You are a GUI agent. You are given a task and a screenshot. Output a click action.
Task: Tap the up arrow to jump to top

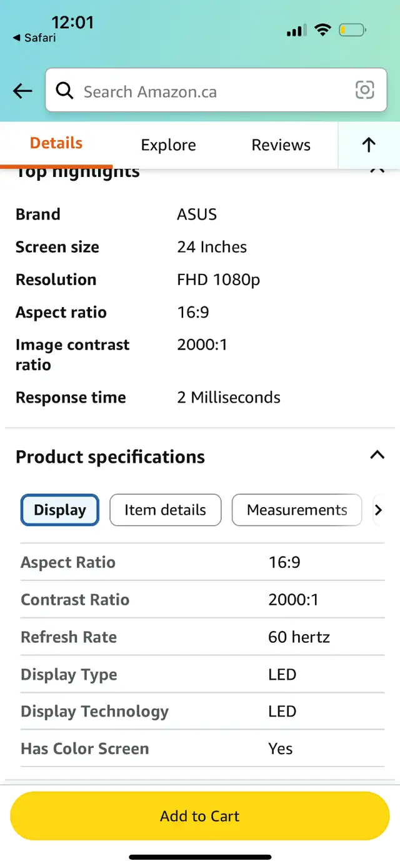369,145
